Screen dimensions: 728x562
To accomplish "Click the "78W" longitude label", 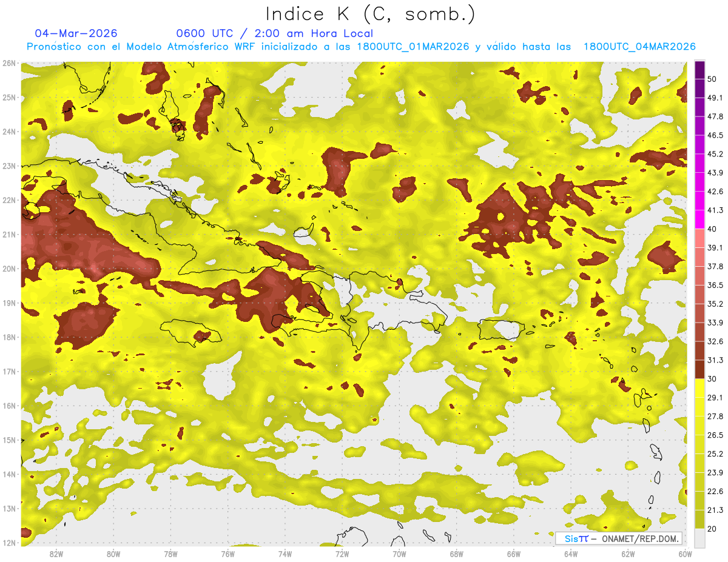I will click(170, 554).
